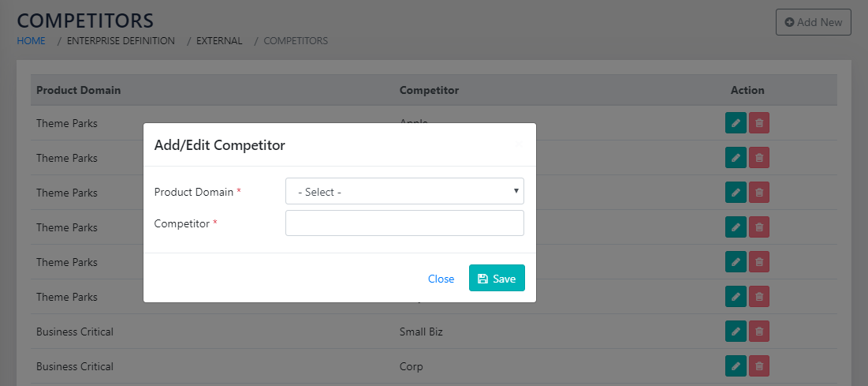Close the Add/Edit Competitor dialog

[x=441, y=279]
